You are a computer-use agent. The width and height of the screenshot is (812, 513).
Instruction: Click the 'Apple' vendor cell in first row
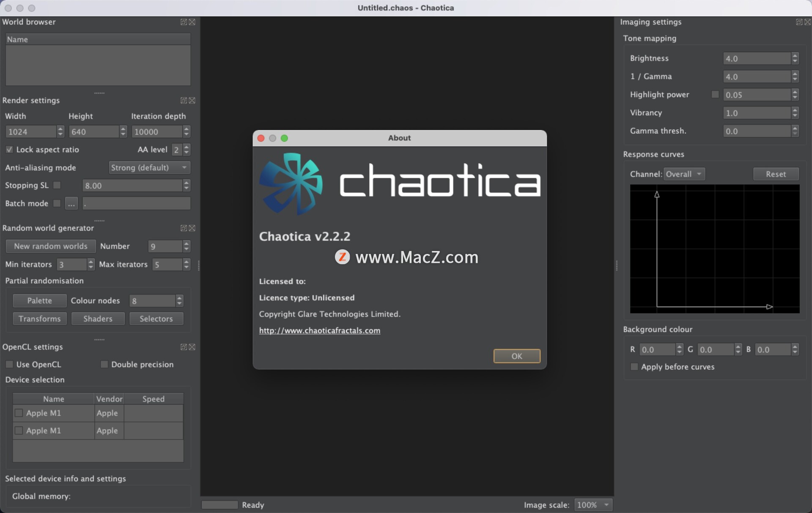tap(109, 413)
